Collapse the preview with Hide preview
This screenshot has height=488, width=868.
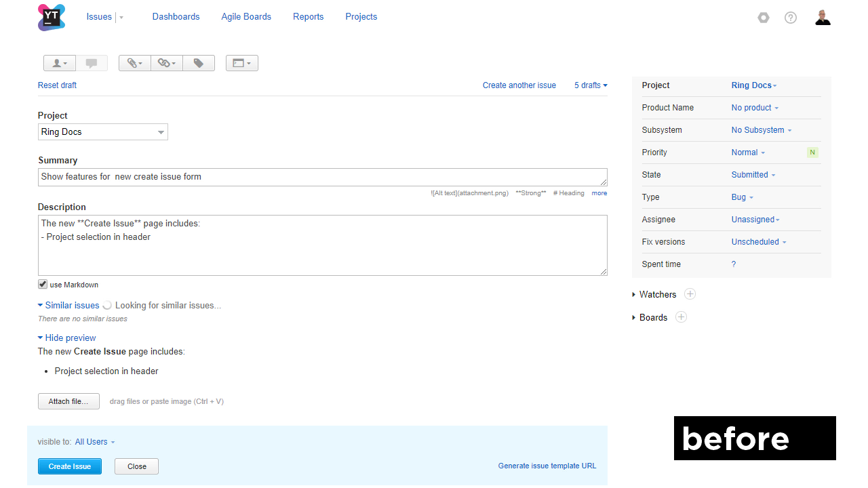tap(67, 338)
